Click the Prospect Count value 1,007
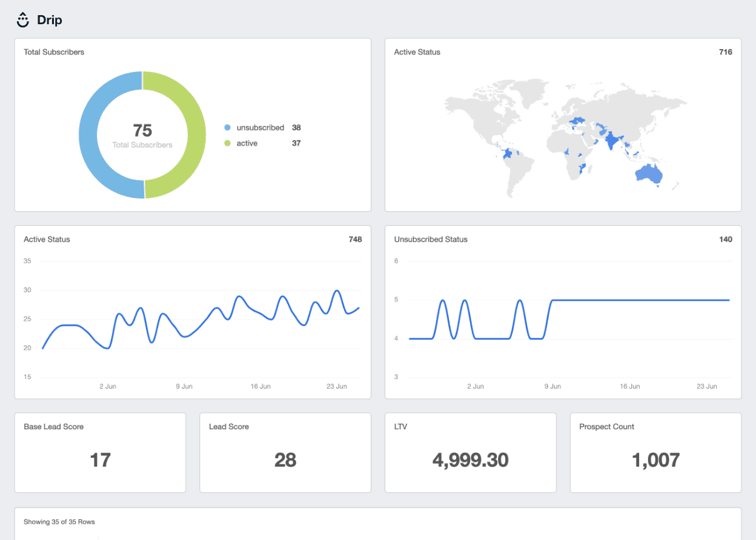The image size is (756, 540). tap(655, 460)
